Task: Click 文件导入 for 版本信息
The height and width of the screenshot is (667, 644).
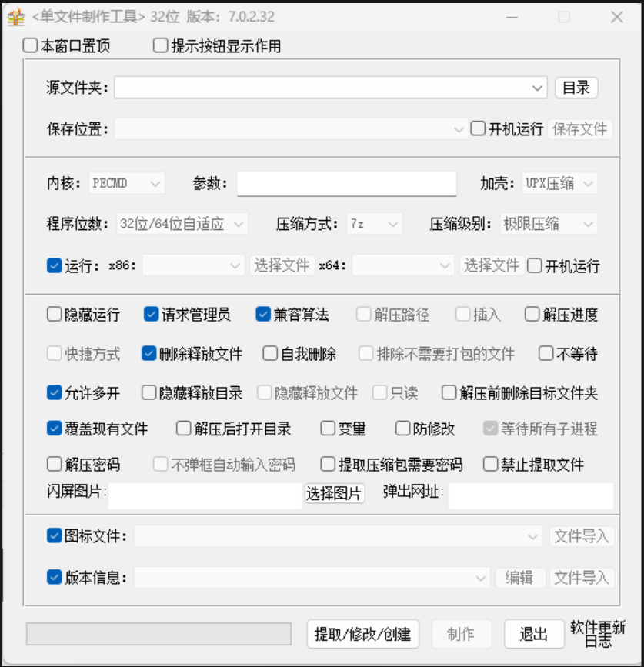Action: (x=582, y=578)
